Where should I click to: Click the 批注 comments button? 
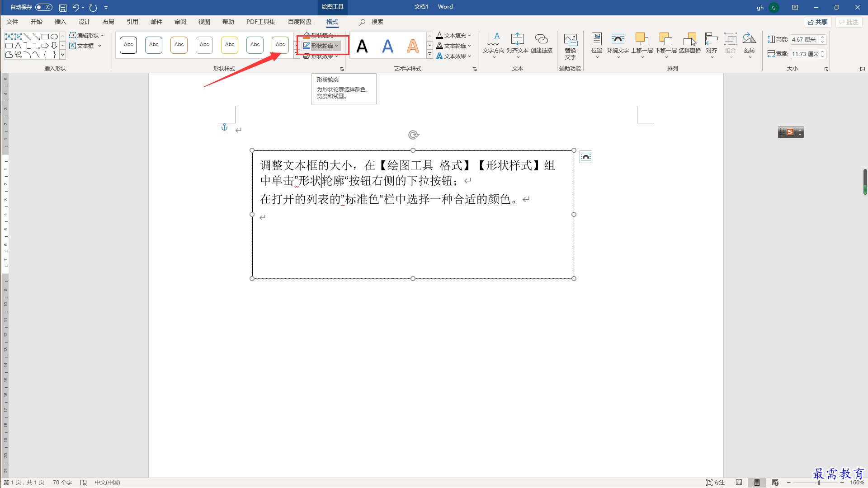[x=849, y=22]
